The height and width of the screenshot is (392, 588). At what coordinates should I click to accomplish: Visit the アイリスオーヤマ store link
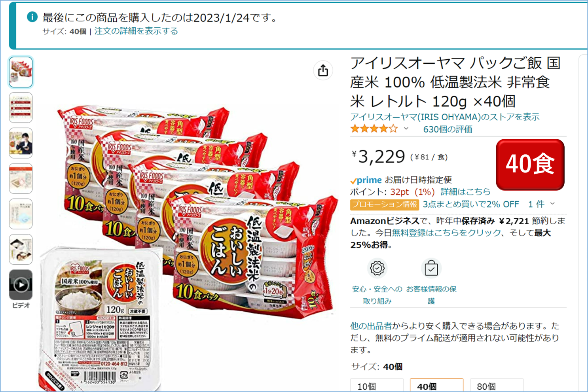point(445,117)
